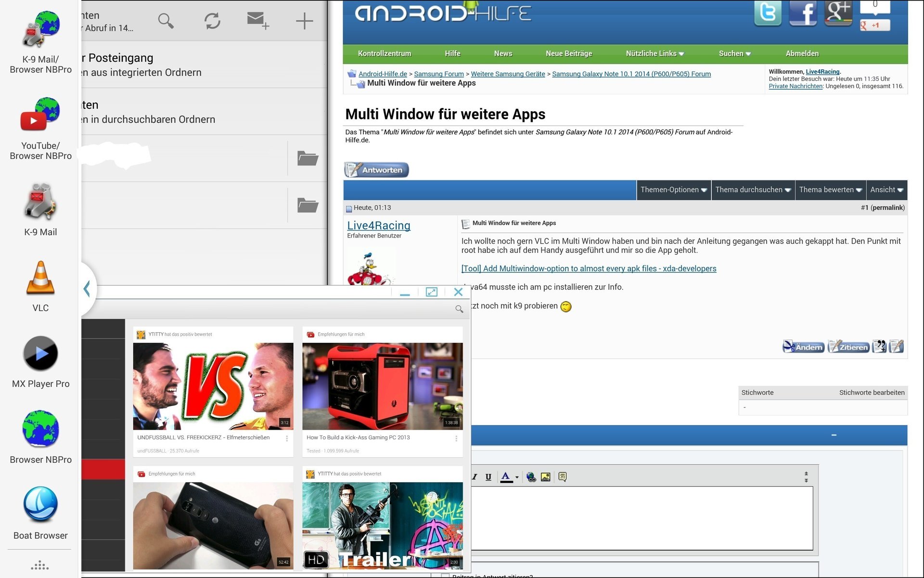This screenshot has height=578, width=924.
Task: Click the Antworten reply button
Action: (376, 170)
